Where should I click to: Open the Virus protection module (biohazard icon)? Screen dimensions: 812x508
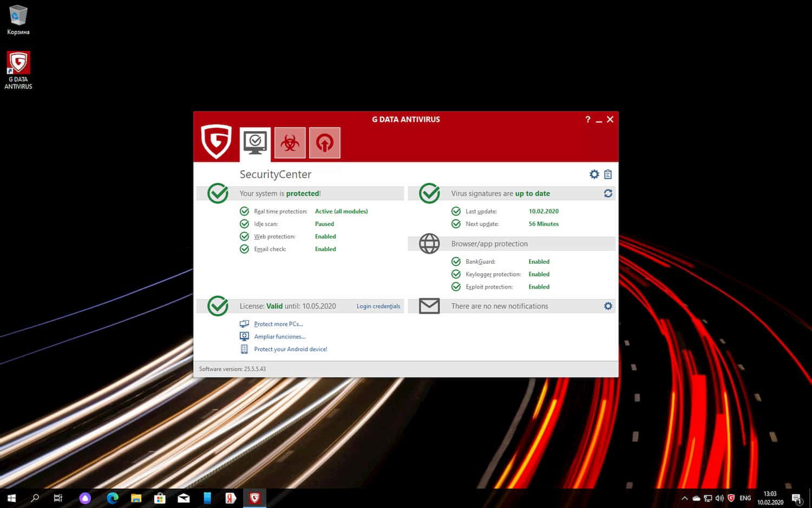tap(290, 142)
